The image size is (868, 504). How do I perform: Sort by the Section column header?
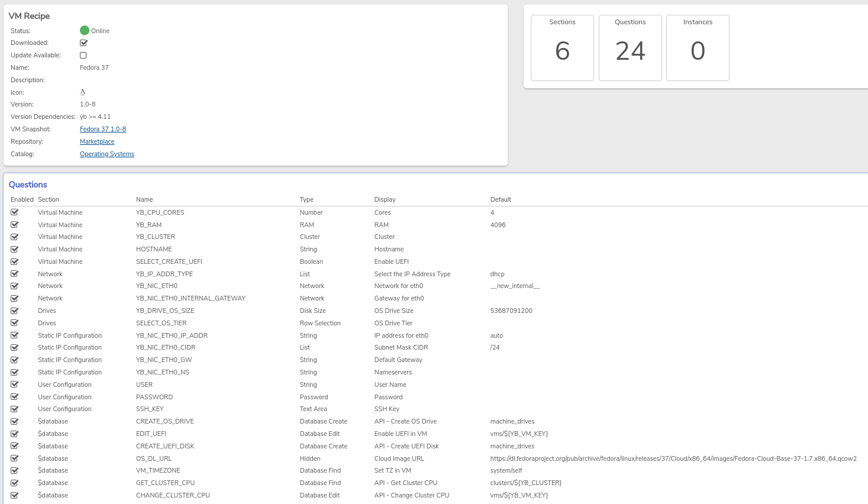pos(49,199)
